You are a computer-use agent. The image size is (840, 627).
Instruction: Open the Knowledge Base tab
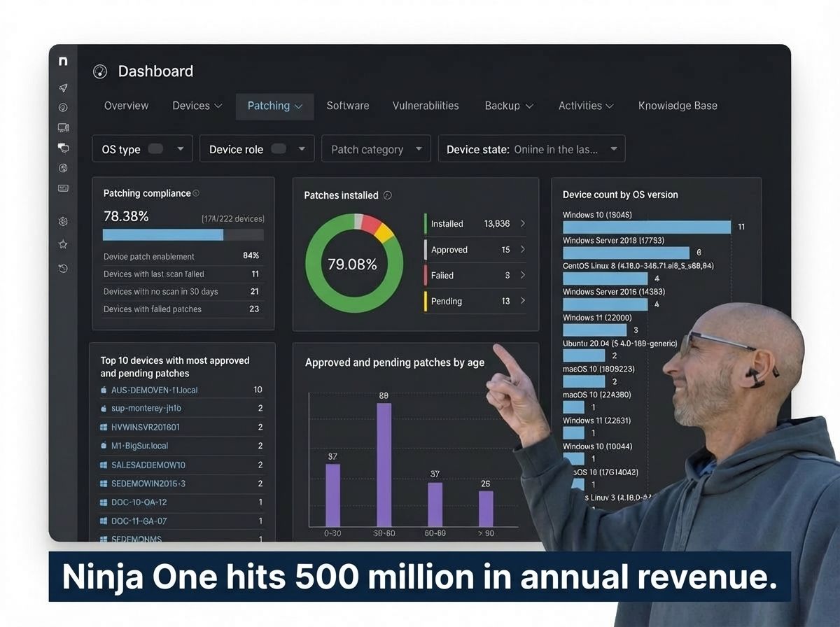click(678, 106)
